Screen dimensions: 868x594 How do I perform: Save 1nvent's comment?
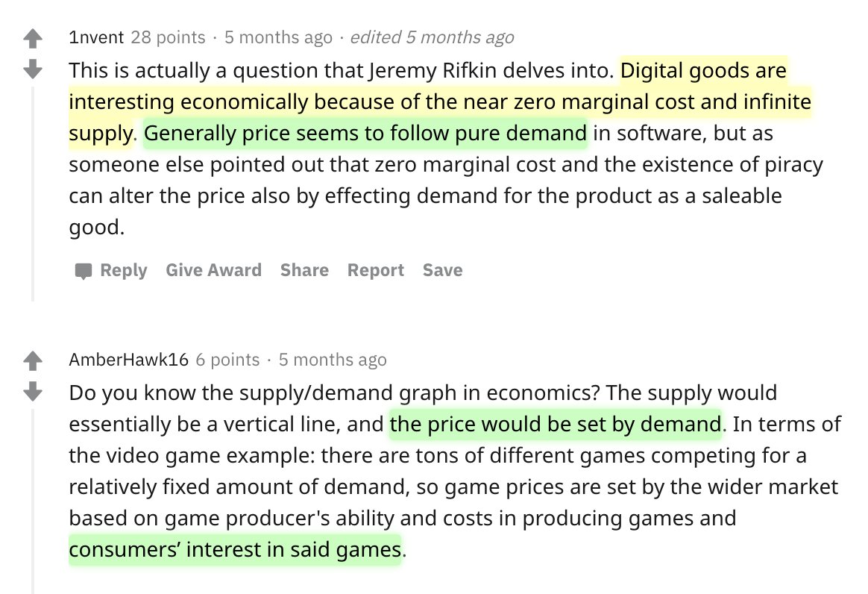pyautogui.click(x=442, y=270)
